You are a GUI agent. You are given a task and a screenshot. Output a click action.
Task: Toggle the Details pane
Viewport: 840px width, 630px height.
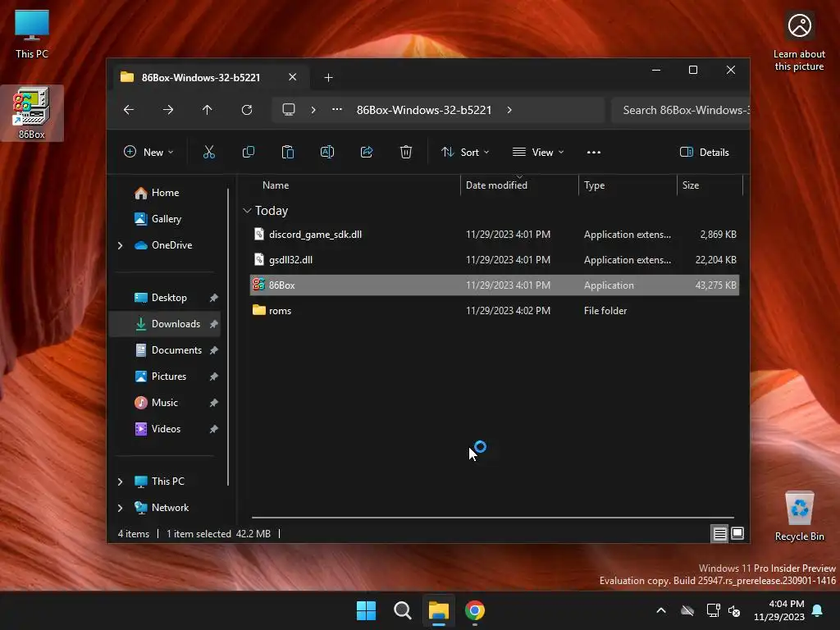tap(704, 152)
